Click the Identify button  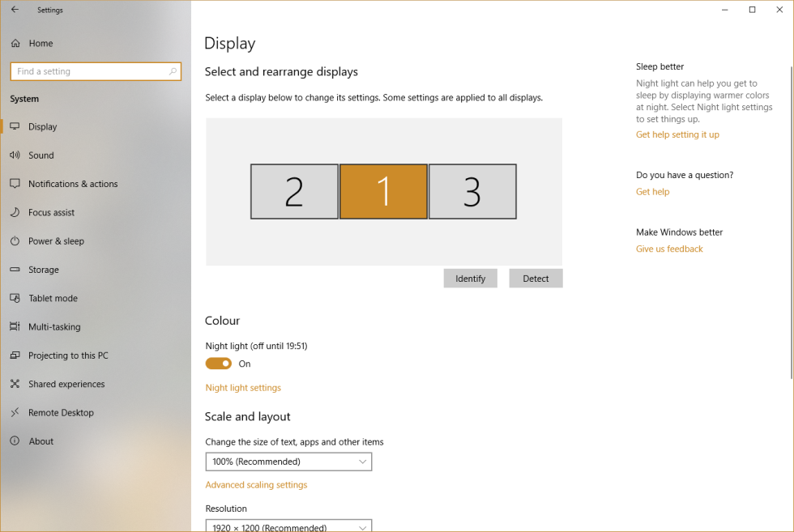[x=470, y=278]
